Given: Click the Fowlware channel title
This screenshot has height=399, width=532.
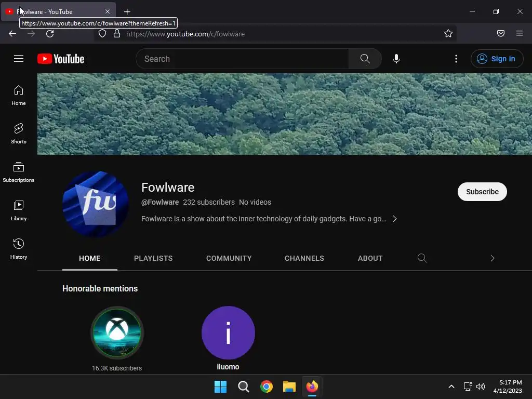Looking at the screenshot, I should tap(168, 187).
